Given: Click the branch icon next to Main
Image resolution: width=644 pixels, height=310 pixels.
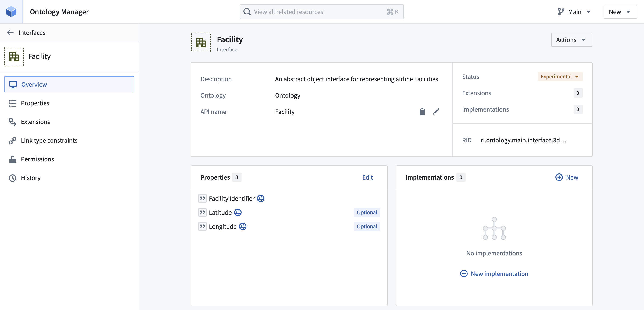Looking at the screenshot, I should (x=561, y=12).
